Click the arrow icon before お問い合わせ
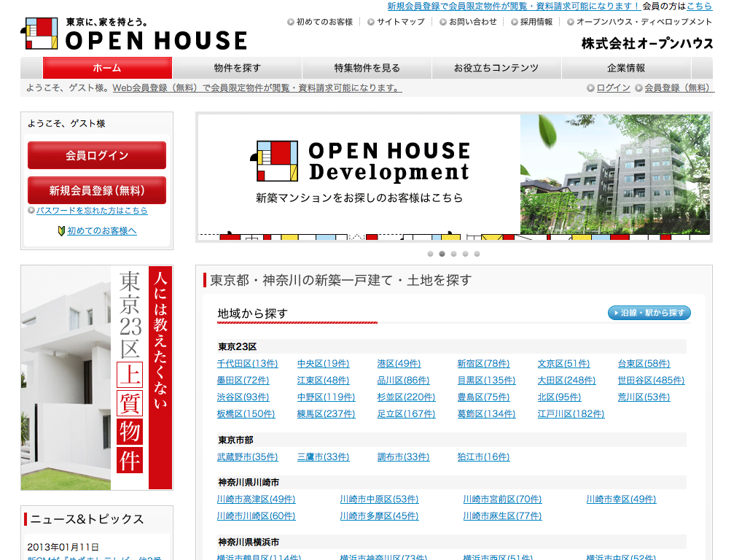 coord(443,22)
